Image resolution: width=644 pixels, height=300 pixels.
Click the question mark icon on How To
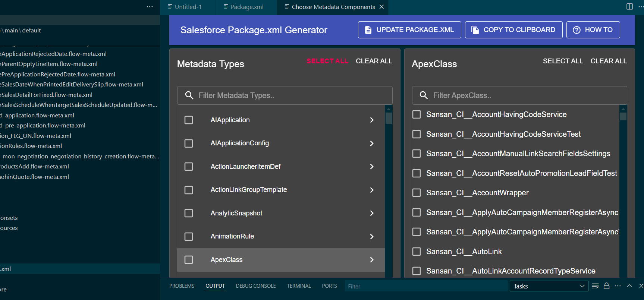577,30
